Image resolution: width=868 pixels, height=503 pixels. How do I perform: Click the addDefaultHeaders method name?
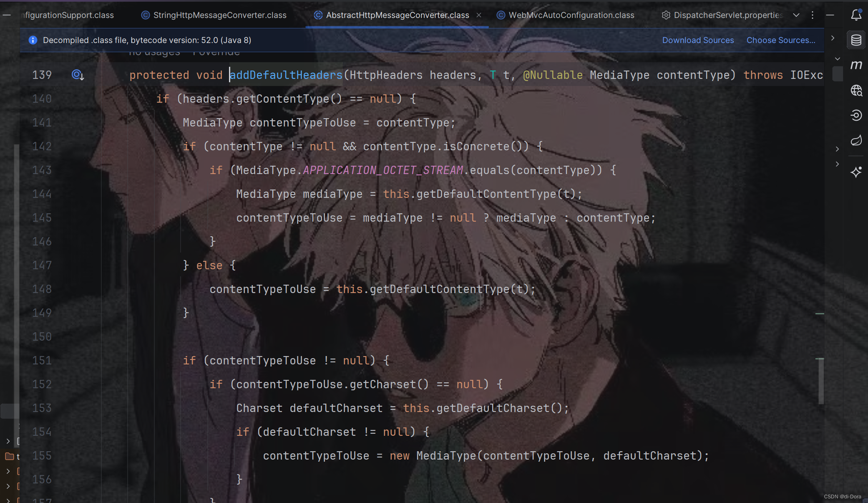[286, 75]
